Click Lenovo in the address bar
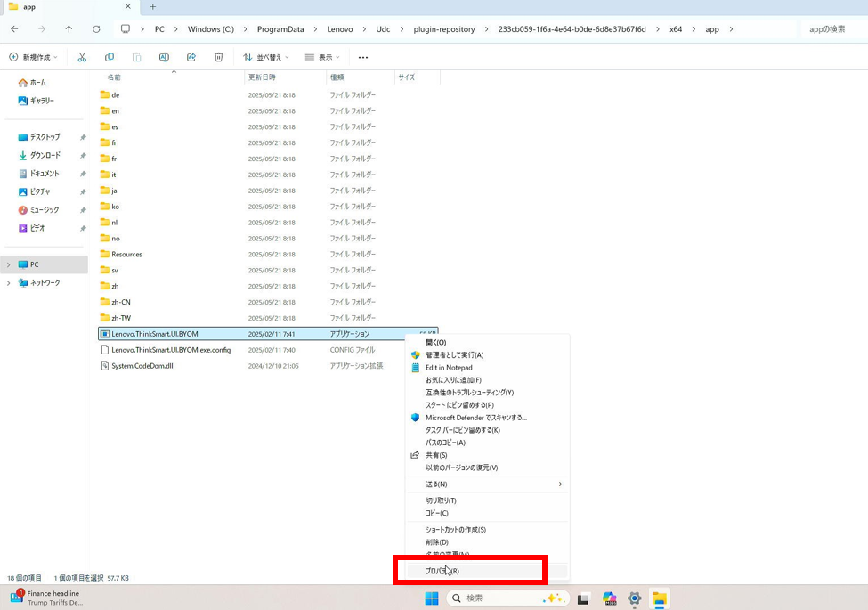The image size is (868, 610). 340,29
